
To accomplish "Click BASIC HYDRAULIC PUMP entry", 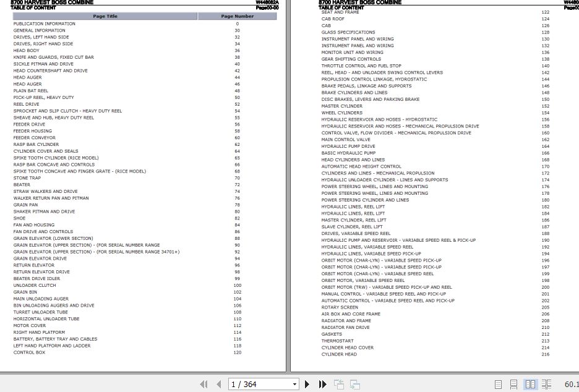I will (348, 153).
